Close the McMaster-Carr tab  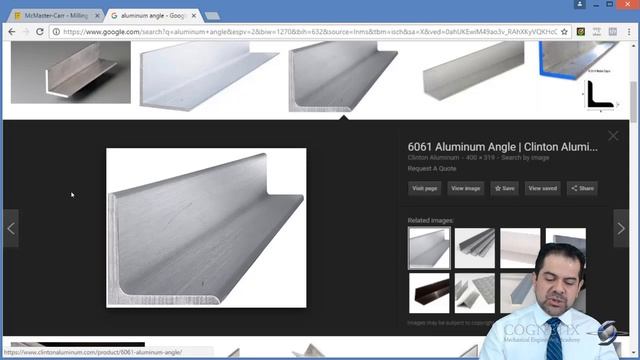(97, 16)
